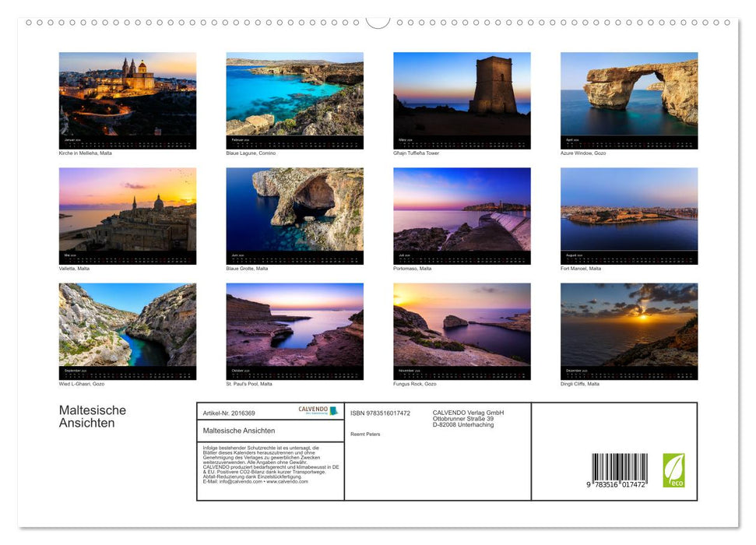Open the Ghajn Tuffieha Tower image
Screen dimensions: 756x545
462,96
